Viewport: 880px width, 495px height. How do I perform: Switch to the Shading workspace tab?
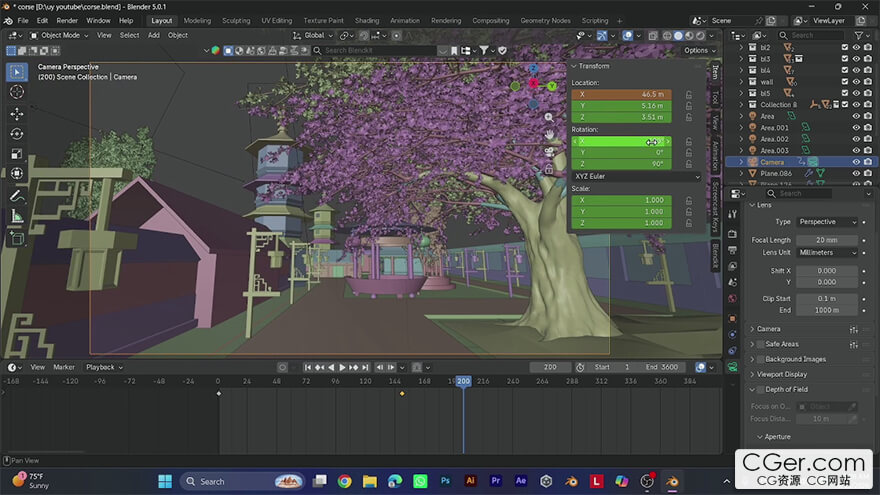[367, 21]
